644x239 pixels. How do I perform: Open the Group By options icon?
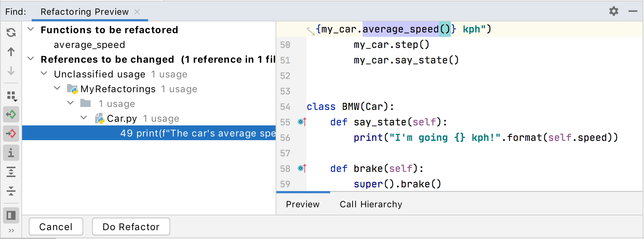[11, 96]
